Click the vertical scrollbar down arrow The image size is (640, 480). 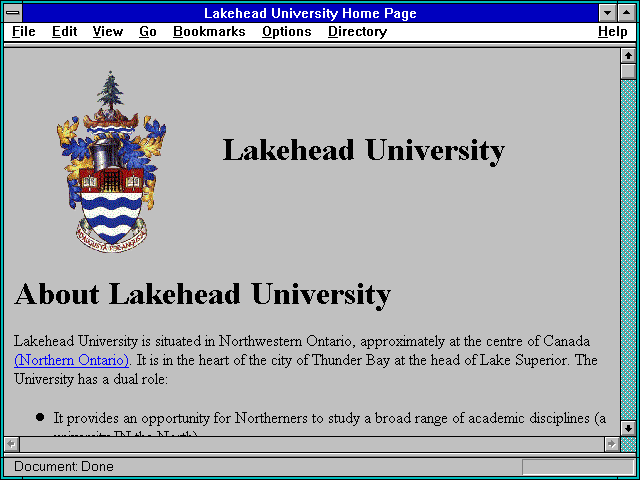click(x=628, y=428)
